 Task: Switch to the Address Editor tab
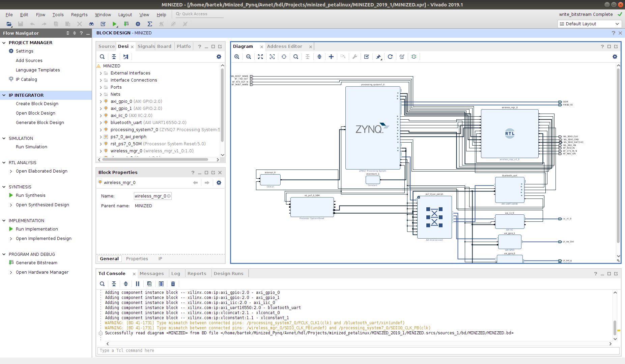(x=285, y=47)
